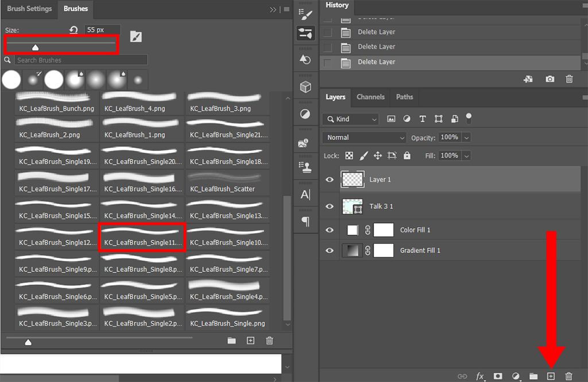
Task: Adjust the brush thumbnail size slider
Action: (28, 342)
